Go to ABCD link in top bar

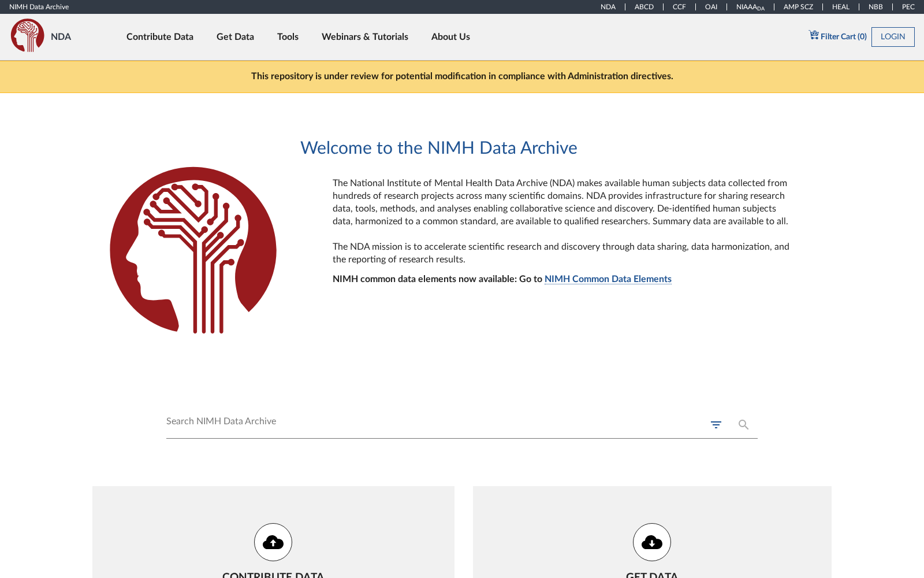[644, 7]
